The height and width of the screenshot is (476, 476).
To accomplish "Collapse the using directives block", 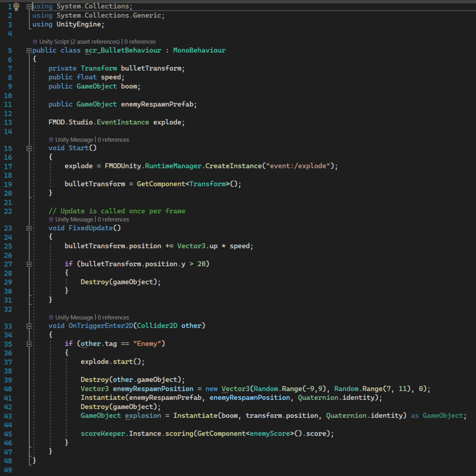I will coord(29,7).
